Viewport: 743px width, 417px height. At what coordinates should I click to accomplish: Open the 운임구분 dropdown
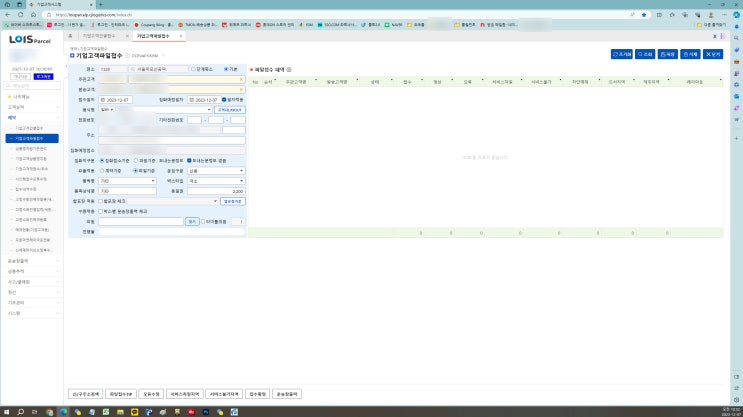pyautogui.click(x=216, y=171)
